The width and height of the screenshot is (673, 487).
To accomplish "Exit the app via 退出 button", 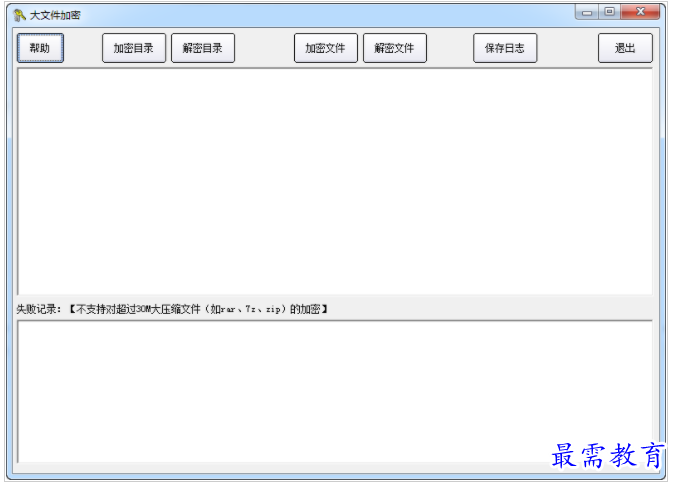I will (x=625, y=48).
